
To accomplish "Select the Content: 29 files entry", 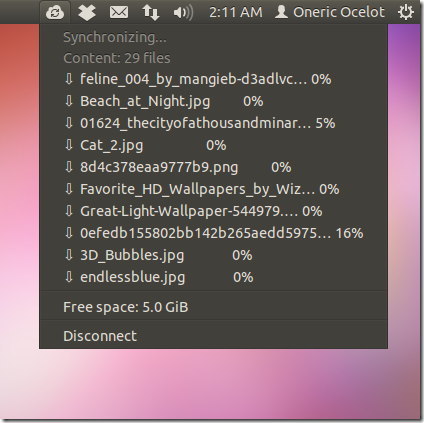I will [213, 58].
